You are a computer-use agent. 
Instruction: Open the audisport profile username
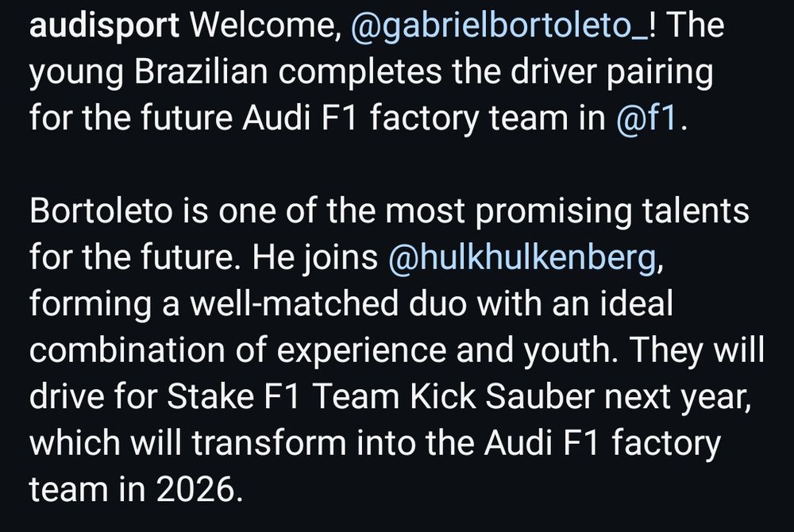pyautogui.click(x=104, y=25)
